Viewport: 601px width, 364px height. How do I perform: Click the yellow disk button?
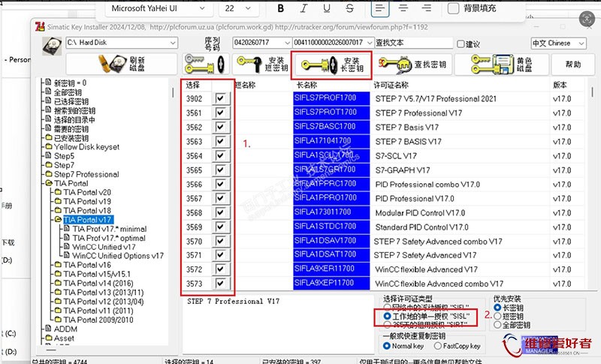pyautogui.click(x=502, y=64)
